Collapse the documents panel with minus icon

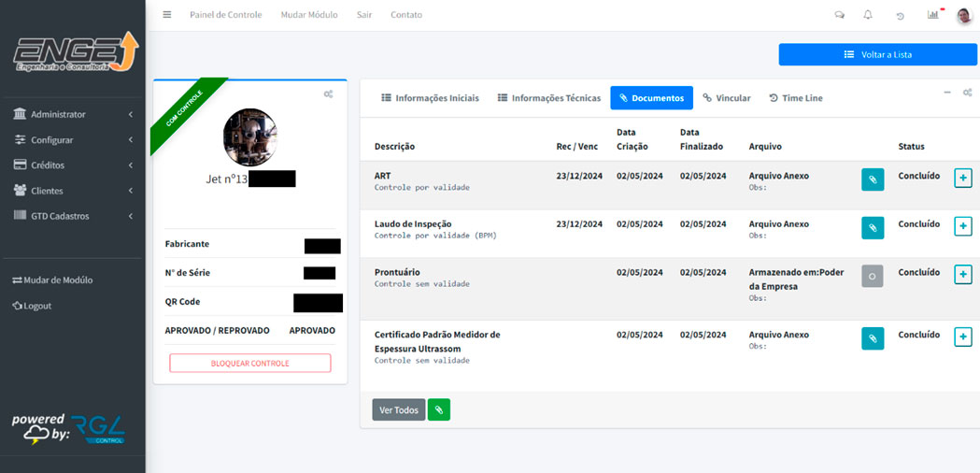point(947,93)
